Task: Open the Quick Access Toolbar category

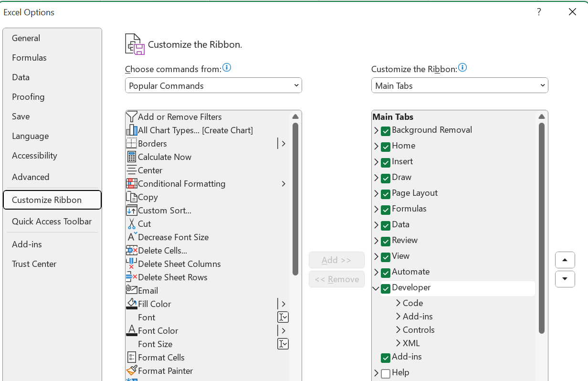Action: tap(52, 222)
